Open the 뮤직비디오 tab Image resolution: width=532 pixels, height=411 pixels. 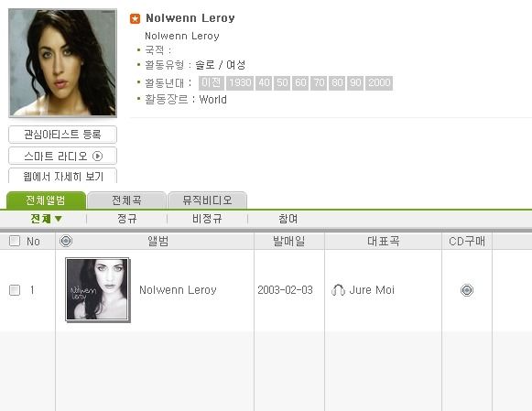pos(207,200)
